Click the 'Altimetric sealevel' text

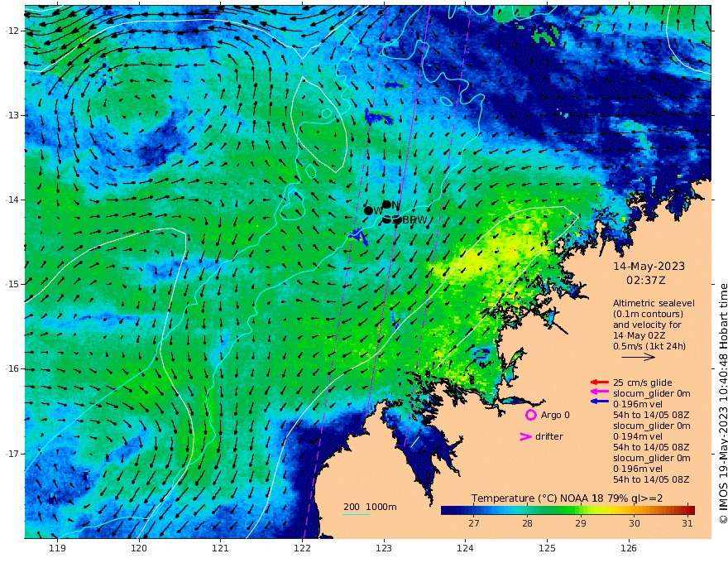654,303
